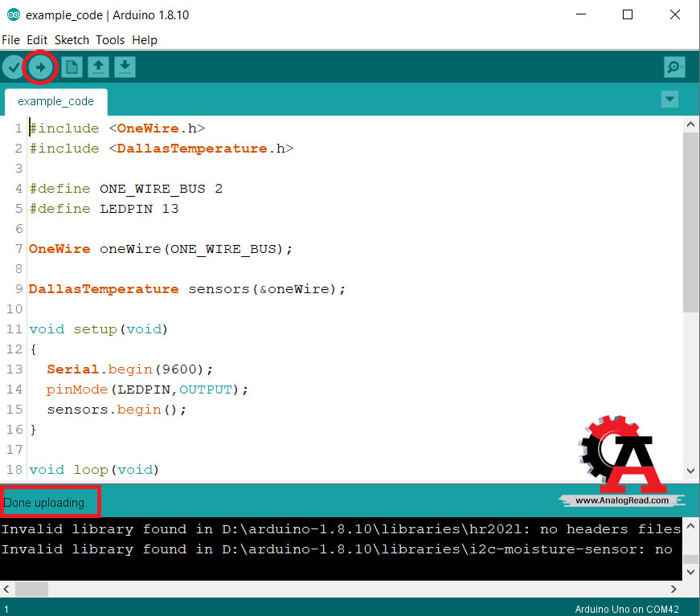Open the File menu
The height and width of the screenshot is (616, 700).
coord(10,40)
